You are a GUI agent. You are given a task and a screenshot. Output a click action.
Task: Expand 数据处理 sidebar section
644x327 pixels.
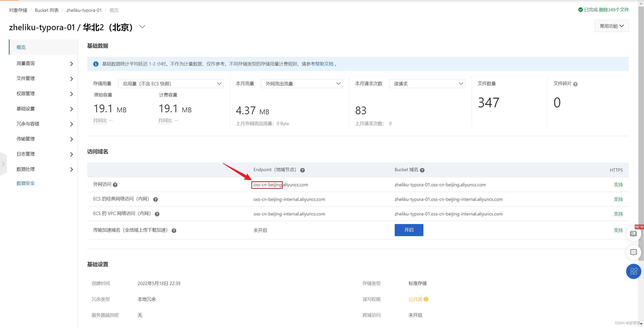pyautogui.click(x=43, y=169)
